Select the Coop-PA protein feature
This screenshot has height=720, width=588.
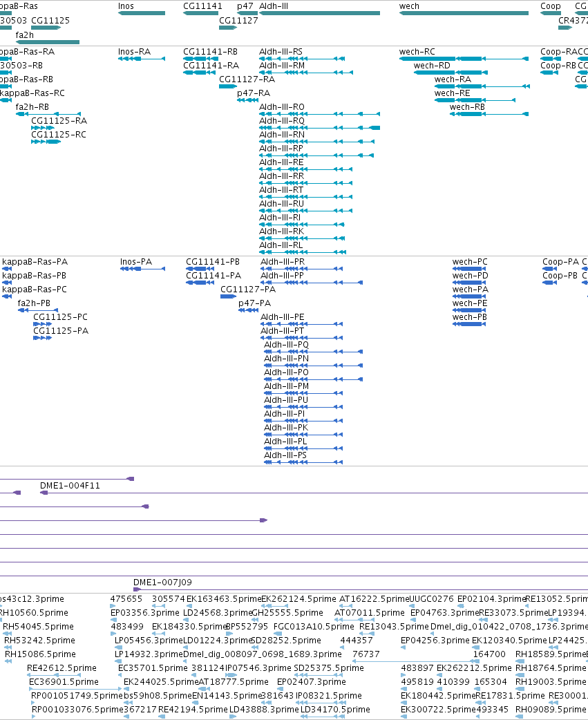pyautogui.click(x=550, y=269)
